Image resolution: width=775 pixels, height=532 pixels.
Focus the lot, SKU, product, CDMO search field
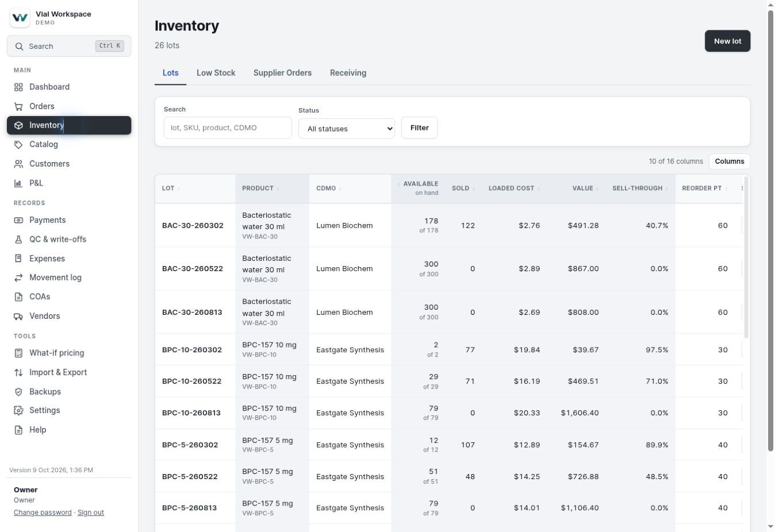pyautogui.click(x=228, y=128)
